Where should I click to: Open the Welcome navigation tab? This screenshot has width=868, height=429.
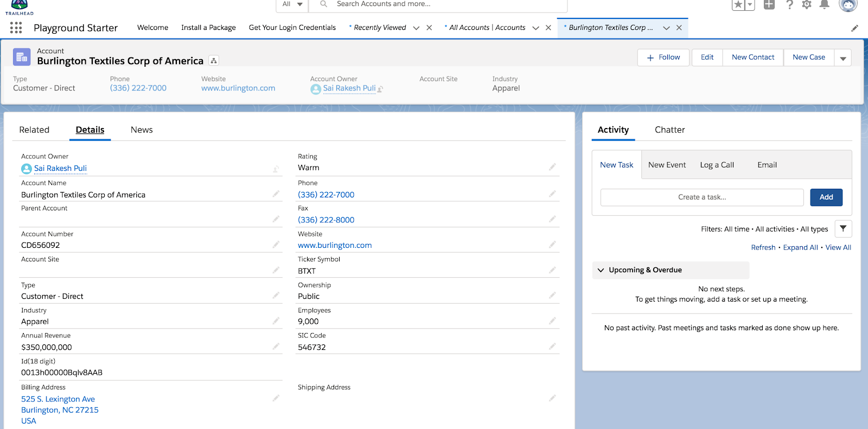click(152, 28)
